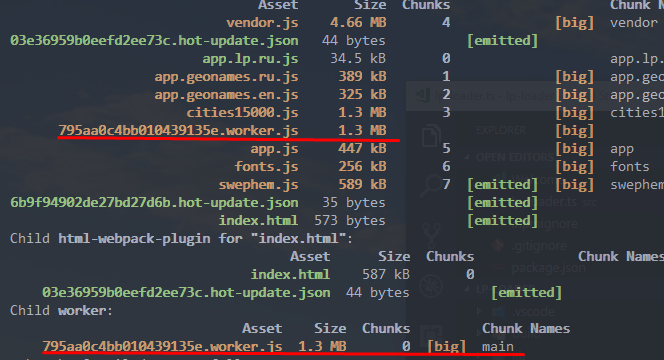Click the 'vendor' chunk name in the vendor.js row
Image resolution: width=664 pixels, height=360 pixels.
[634, 22]
